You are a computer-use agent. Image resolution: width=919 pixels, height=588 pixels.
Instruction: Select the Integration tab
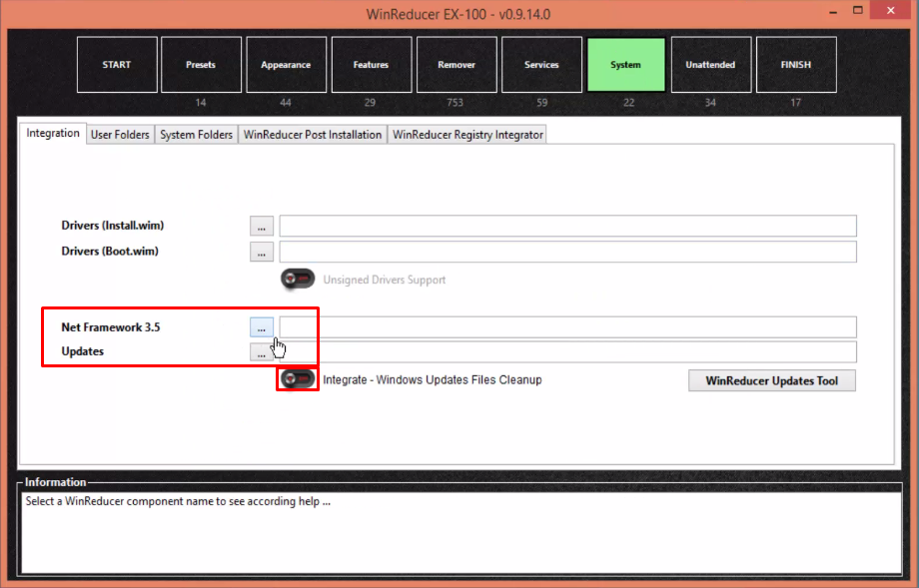pos(53,133)
